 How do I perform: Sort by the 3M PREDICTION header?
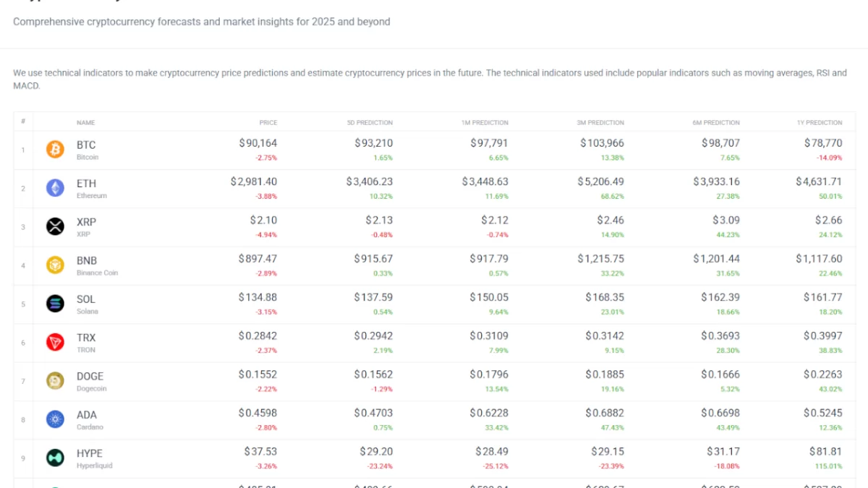(x=600, y=123)
